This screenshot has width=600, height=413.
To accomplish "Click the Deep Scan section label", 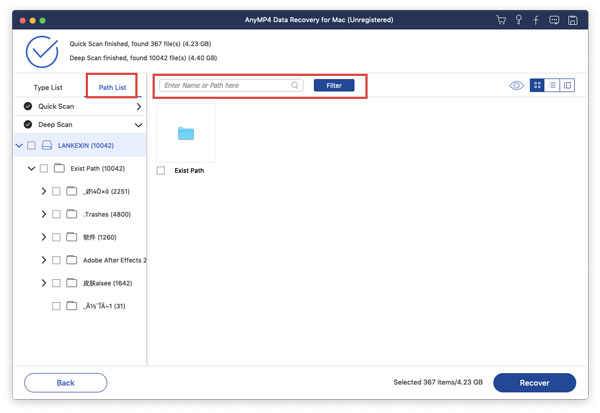I will [x=55, y=124].
